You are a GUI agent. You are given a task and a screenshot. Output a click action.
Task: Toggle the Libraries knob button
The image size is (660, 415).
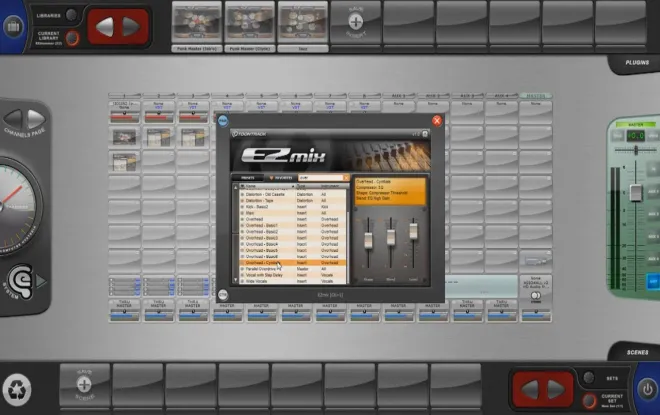tap(72, 15)
